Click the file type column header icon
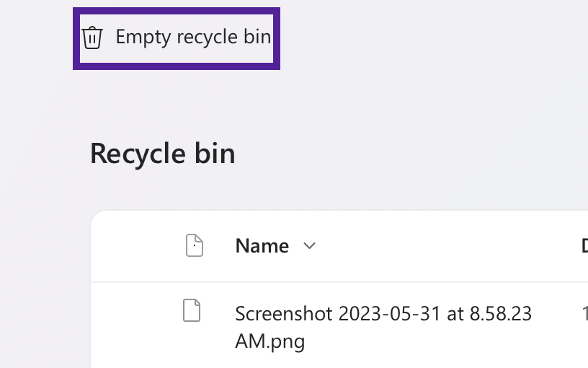Image resolution: width=588 pixels, height=368 pixels. coord(195,245)
